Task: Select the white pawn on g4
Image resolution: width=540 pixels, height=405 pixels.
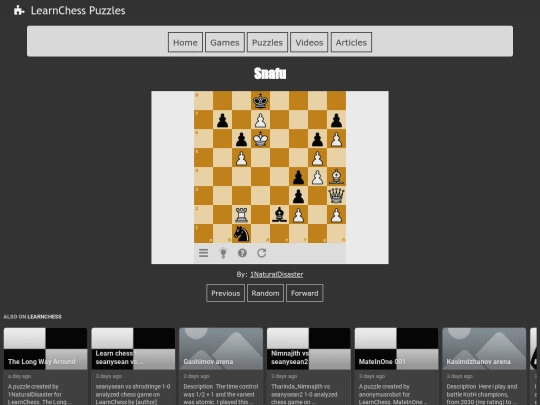Action: 318,177
